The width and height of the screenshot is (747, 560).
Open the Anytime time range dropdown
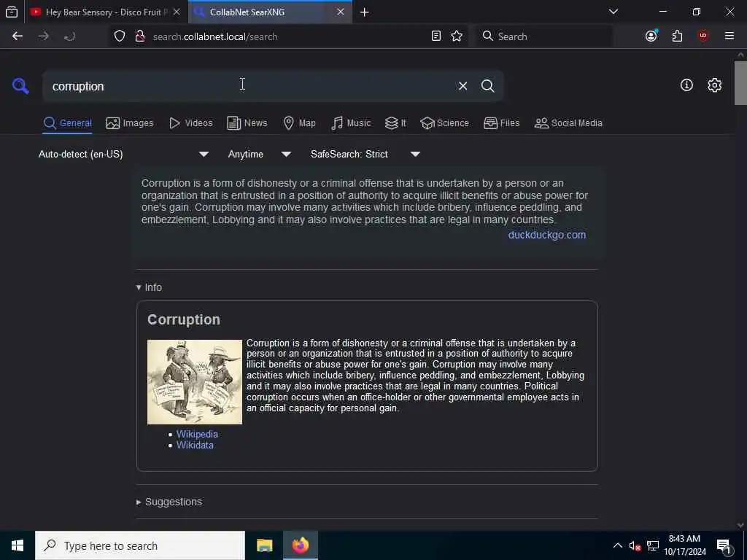[260, 154]
